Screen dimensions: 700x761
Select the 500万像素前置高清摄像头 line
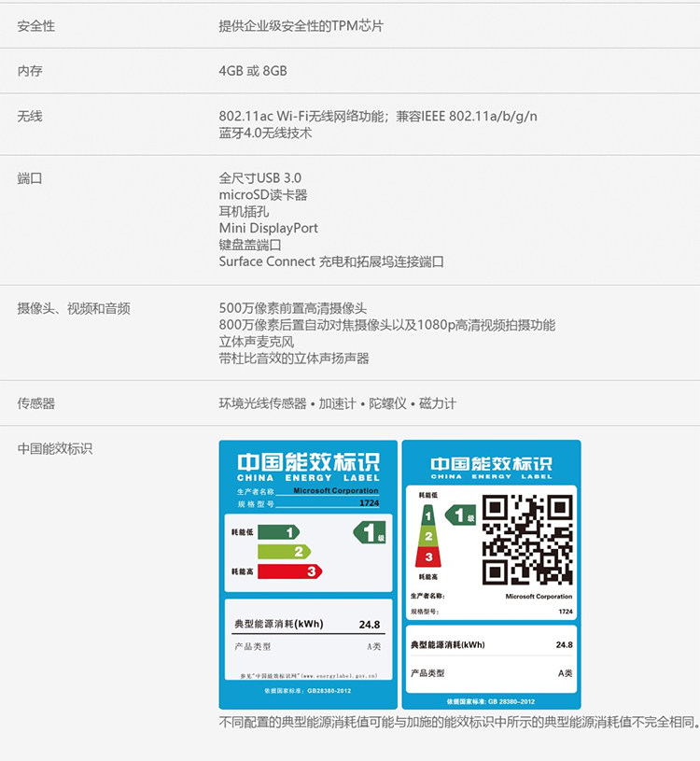[292, 308]
